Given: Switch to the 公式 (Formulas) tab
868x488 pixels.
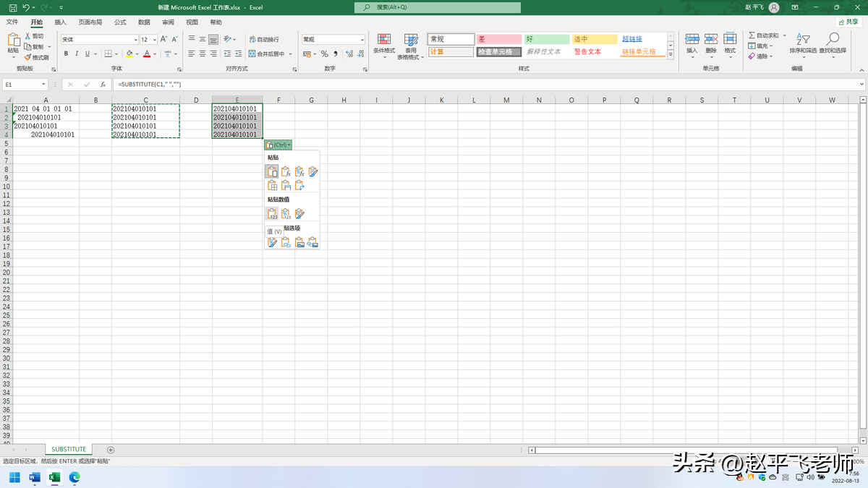Looking at the screenshot, I should pyautogui.click(x=120, y=22).
